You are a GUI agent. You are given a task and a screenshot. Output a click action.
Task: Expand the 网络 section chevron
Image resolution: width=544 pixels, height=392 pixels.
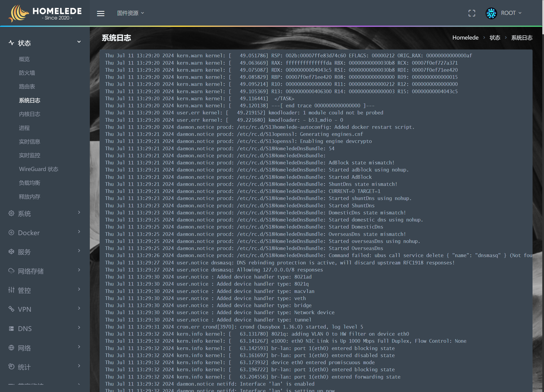pos(79,347)
